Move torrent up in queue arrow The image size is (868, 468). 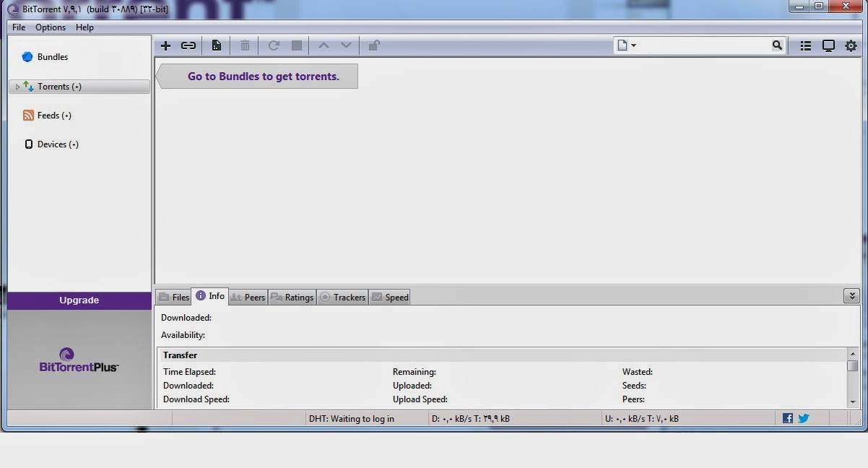click(x=324, y=45)
